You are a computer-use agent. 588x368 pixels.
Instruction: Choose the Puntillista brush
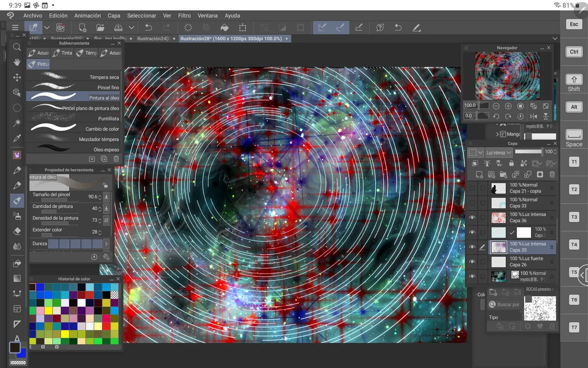point(74,118)
